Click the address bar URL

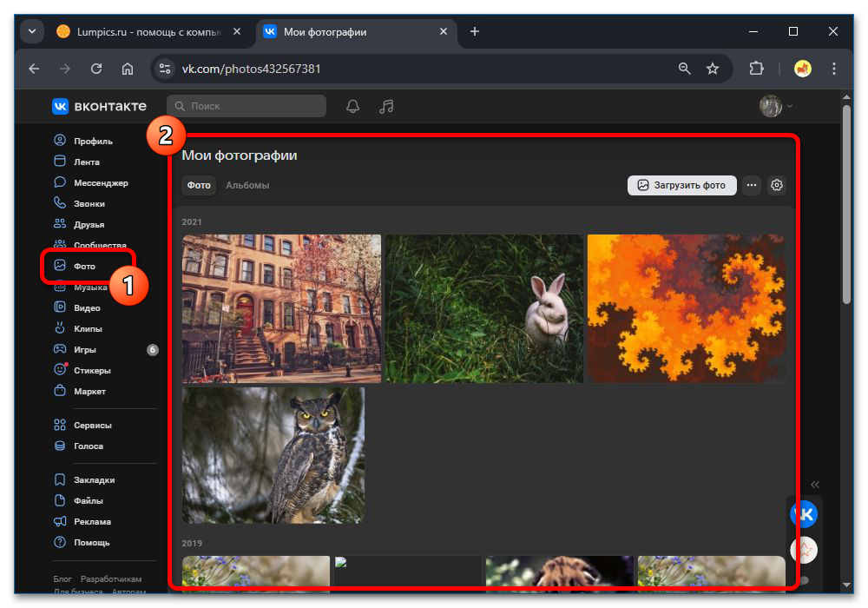(252, 69)
